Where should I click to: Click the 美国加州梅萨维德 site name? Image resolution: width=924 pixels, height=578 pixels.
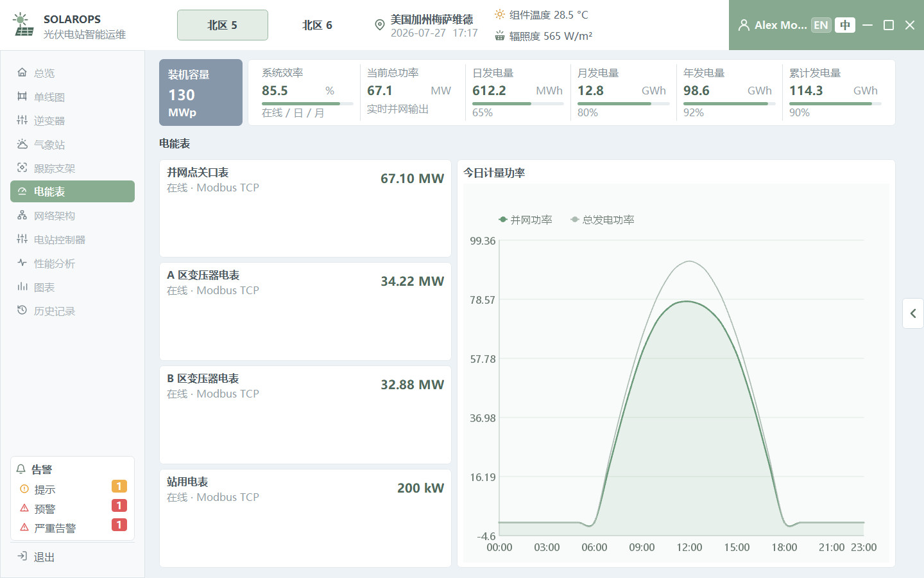(x=432, y=19)
